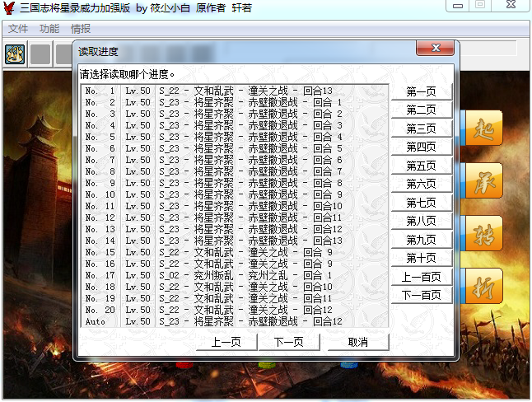This screenshot has height=402, width=532.
Task: Jump to 第五页 of saves
Action: click(x=422, y=166)
